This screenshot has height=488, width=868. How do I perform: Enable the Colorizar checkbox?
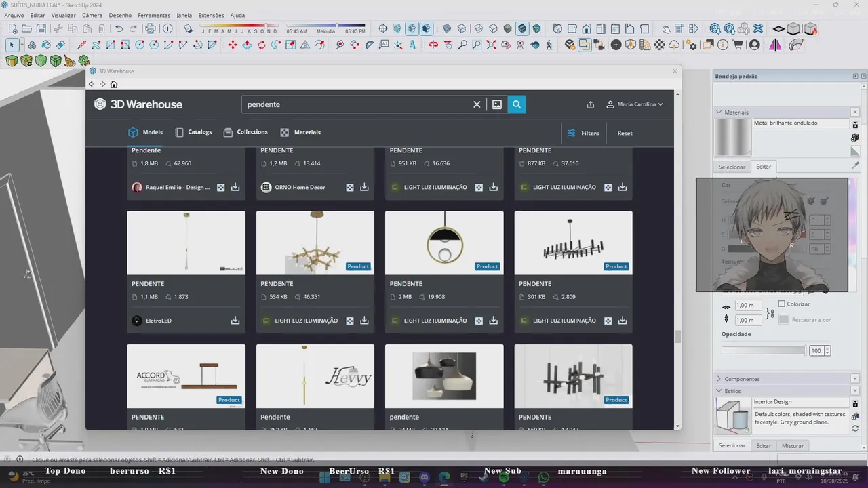782,304
